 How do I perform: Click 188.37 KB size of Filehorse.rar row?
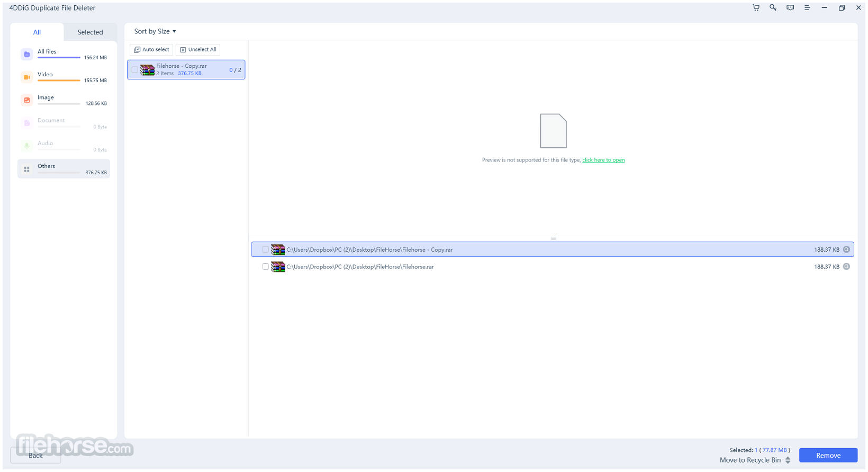tap(826, 266)
